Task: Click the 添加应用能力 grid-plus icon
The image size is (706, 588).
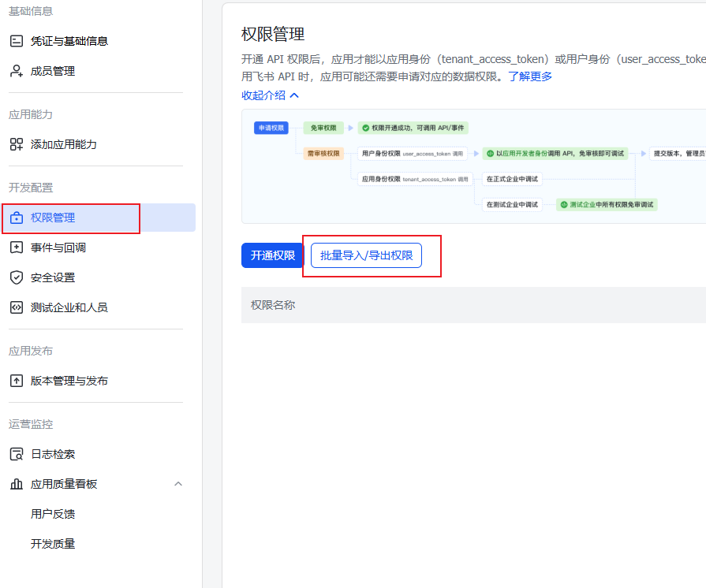Action: pyautogui.click(x=17, y=144)
